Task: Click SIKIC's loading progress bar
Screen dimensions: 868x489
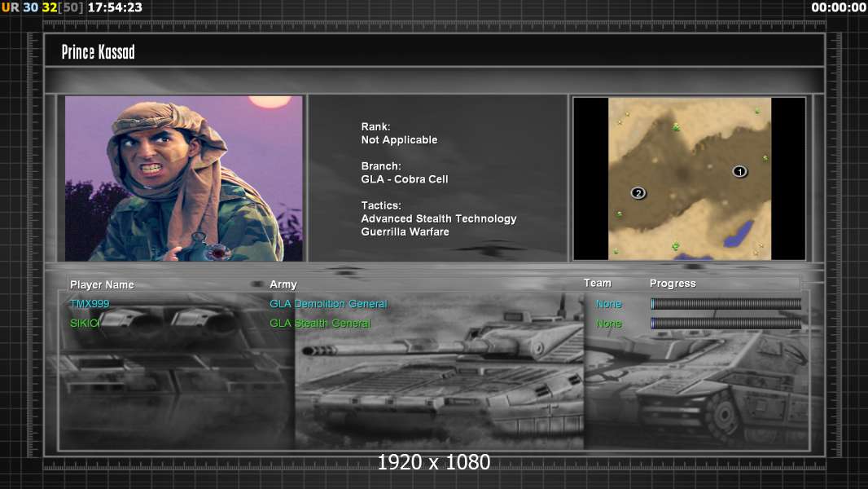Action: pos(726,324)
